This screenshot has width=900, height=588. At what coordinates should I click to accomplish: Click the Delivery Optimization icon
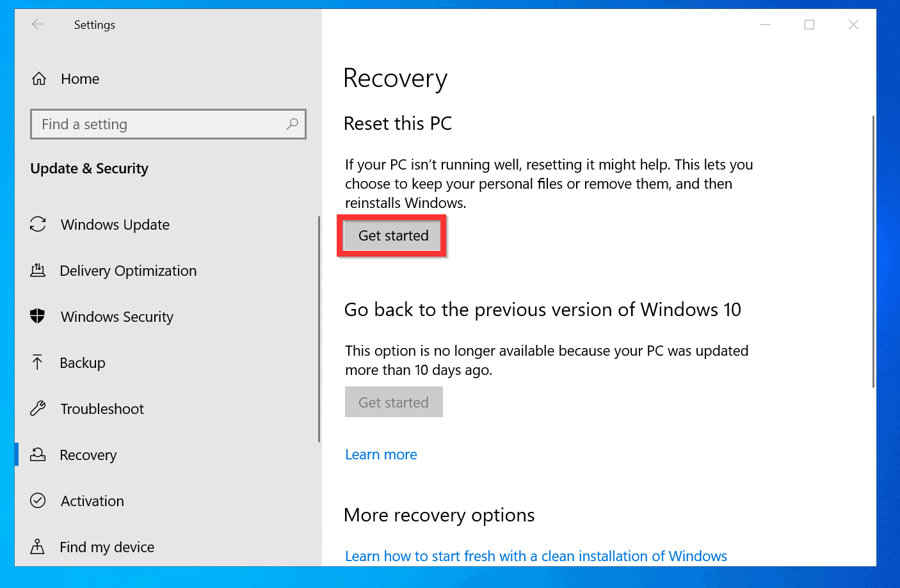(38, 270)
